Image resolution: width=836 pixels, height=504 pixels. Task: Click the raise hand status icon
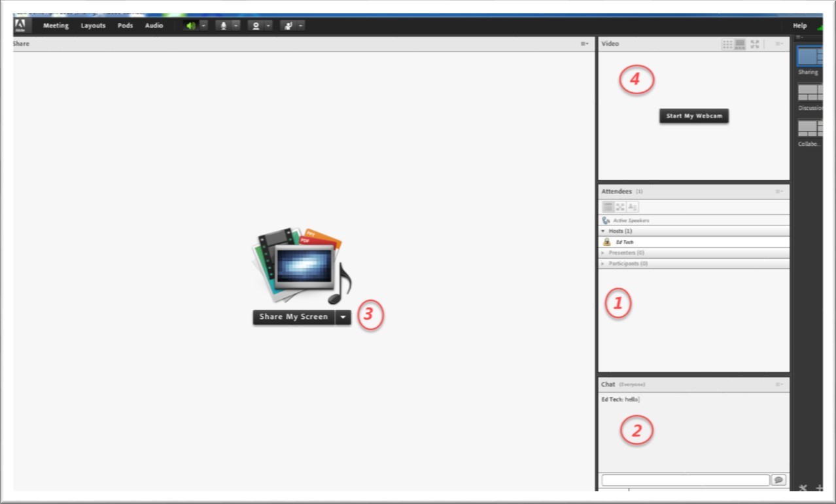click(x=288, y=25)
